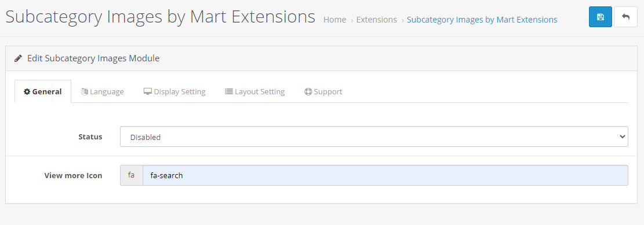644x225 pixels.
Task: Go to Home breadcrumb link
Action: pyautogui.click(x=334, y=20)
